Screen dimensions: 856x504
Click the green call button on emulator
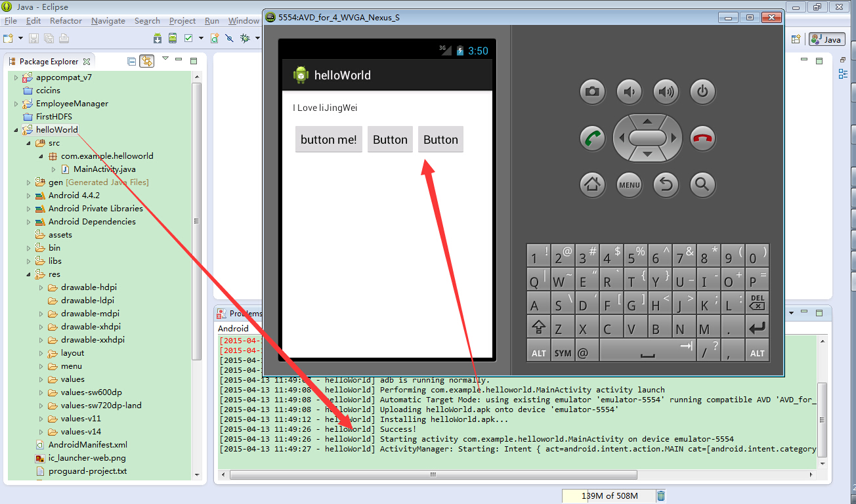click(x=593, y=138)
